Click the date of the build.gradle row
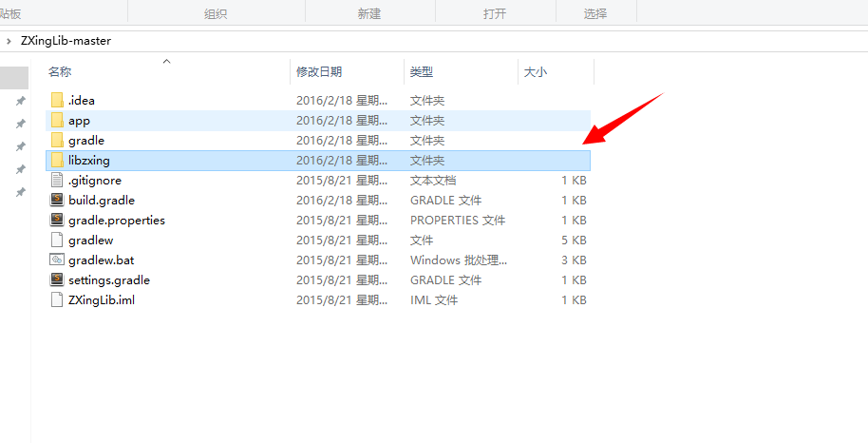This screenshot has height=443, width=868. click(x=342, y=201)
